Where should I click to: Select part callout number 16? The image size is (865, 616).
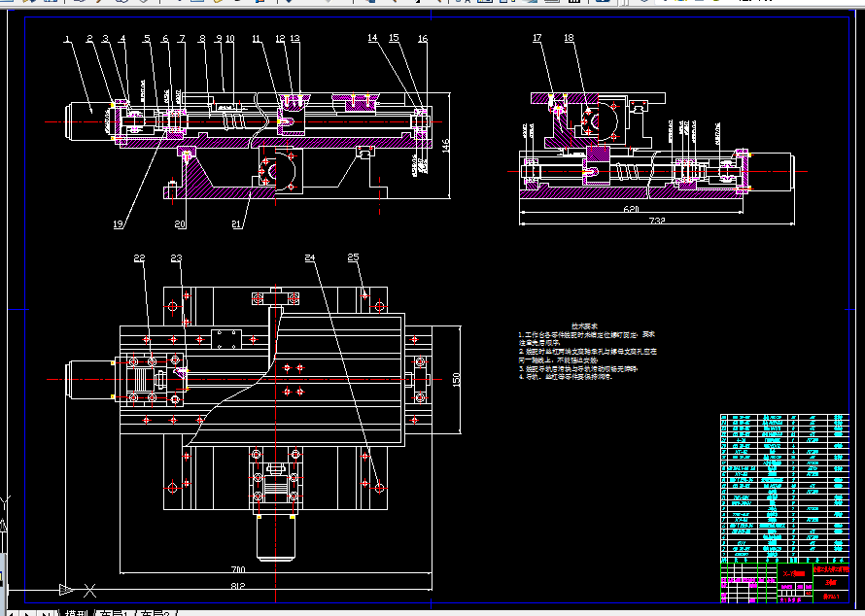(422, 39)
